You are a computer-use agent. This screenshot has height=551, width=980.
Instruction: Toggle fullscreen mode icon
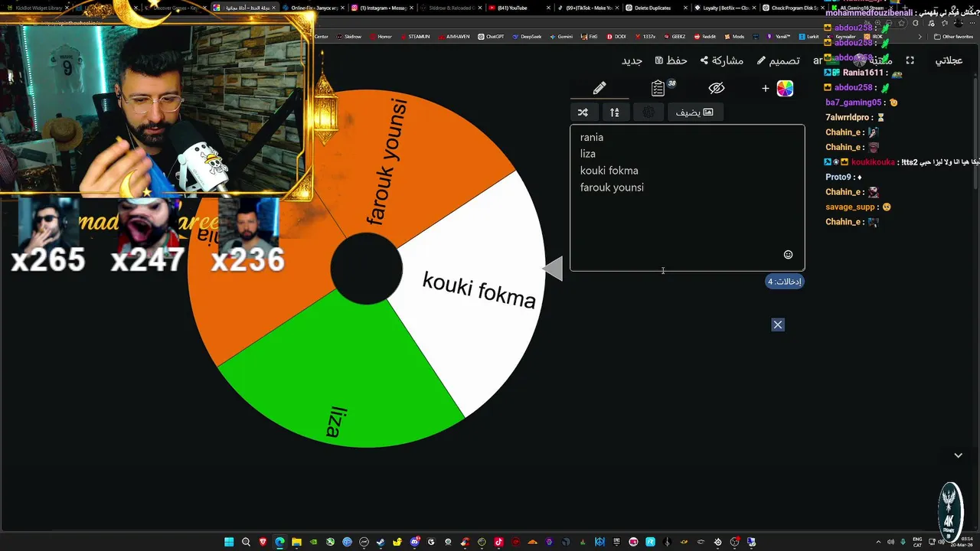point(910,60)
